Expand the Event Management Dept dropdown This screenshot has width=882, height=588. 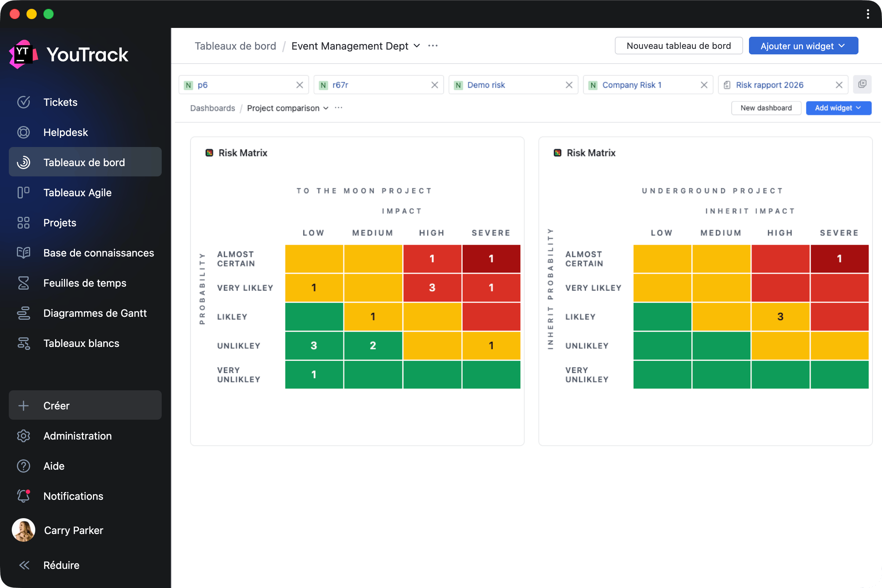pyautogui.click(x=417, y=46)
